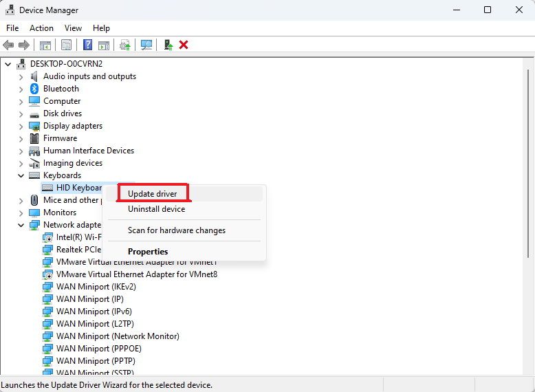Select the Imaging devices camera icon
The image size is (535, 392).
coord(34,163)
